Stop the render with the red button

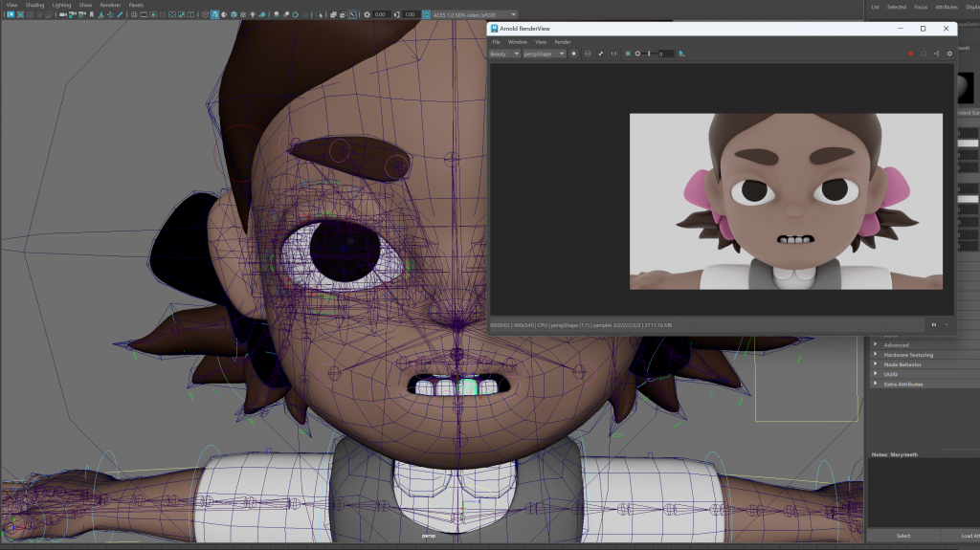910,54
